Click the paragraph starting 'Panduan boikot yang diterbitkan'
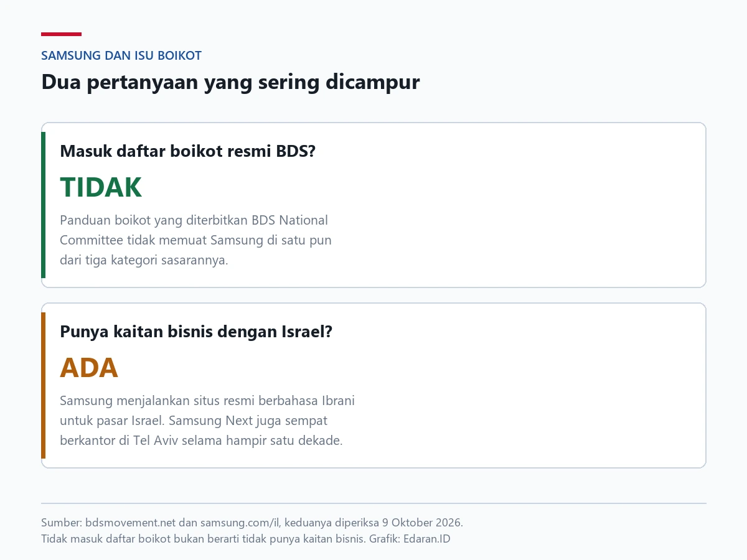The image size is (747, 560). [195, 240]
